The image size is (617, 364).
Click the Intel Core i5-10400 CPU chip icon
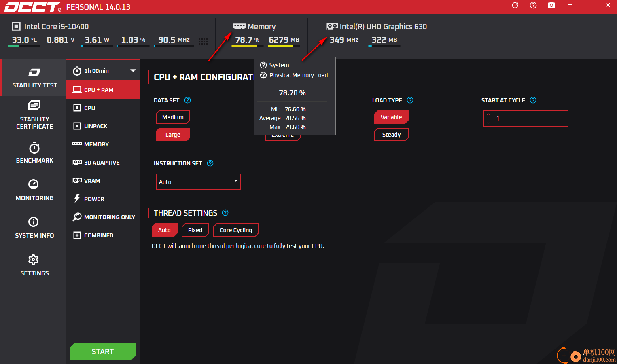16,27
